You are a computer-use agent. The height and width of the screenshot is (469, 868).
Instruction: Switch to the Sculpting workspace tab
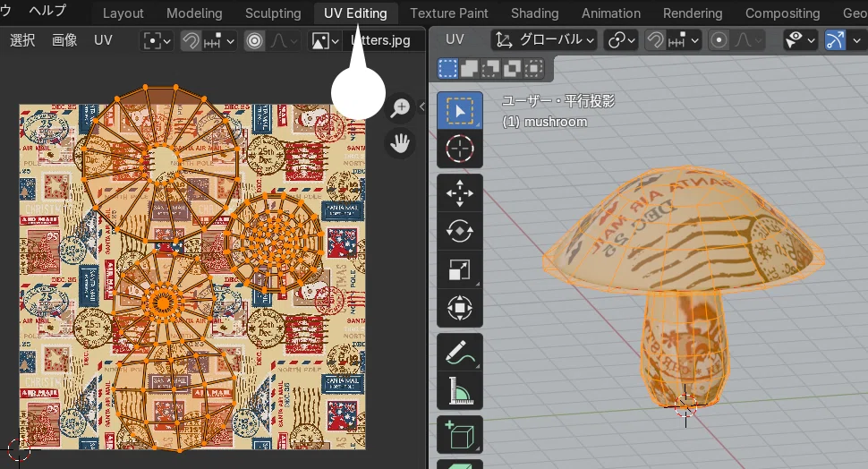pos(273,13)
